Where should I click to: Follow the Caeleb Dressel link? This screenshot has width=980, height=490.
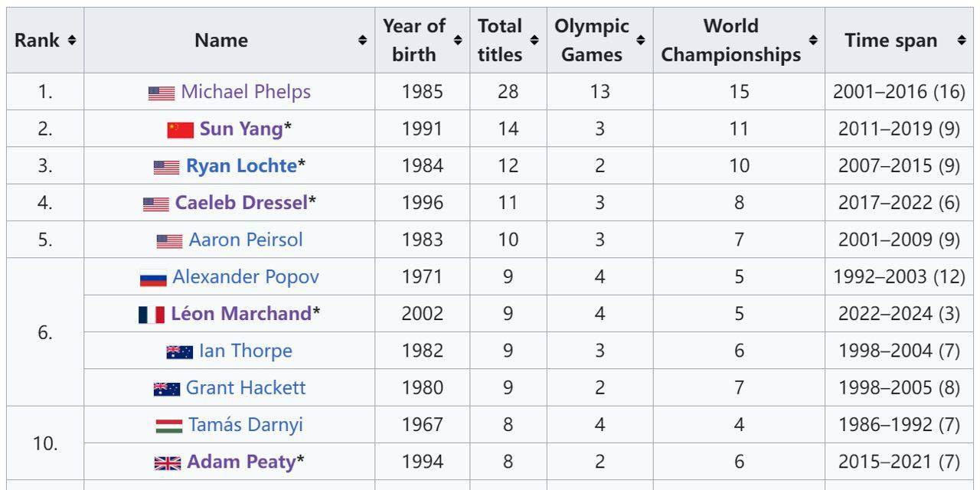point(241,203)
